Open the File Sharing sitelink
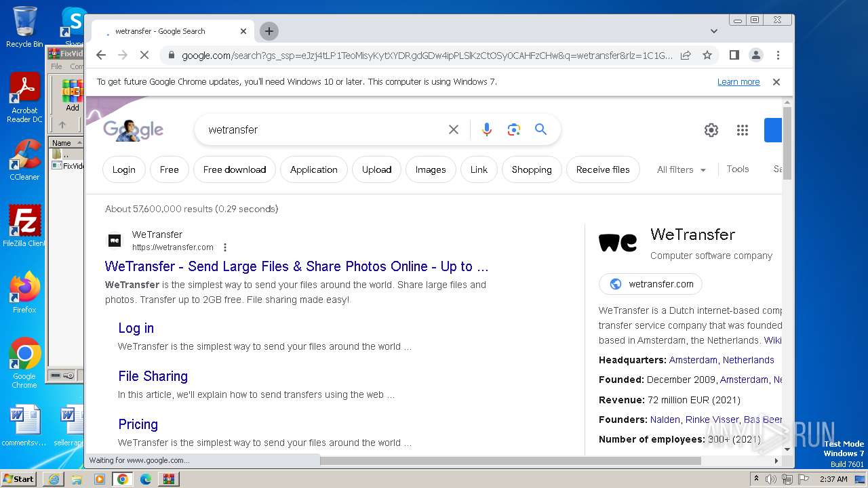 click(153, 376)
